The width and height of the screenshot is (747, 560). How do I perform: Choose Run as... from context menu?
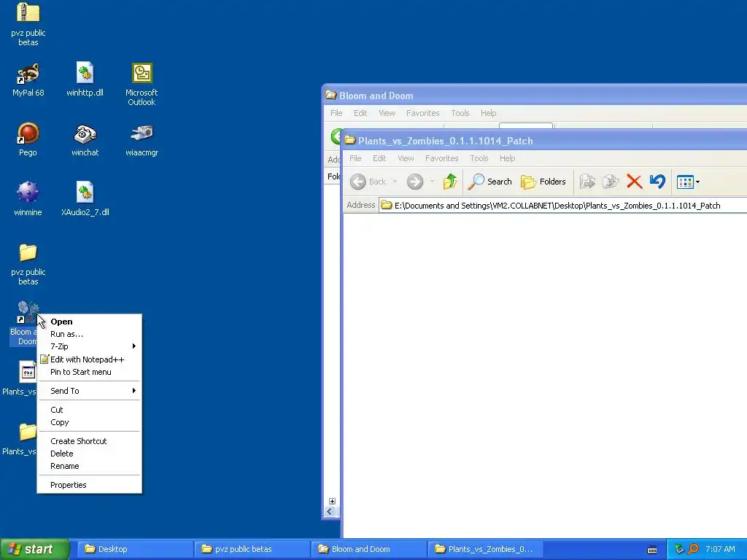point(89,334)
